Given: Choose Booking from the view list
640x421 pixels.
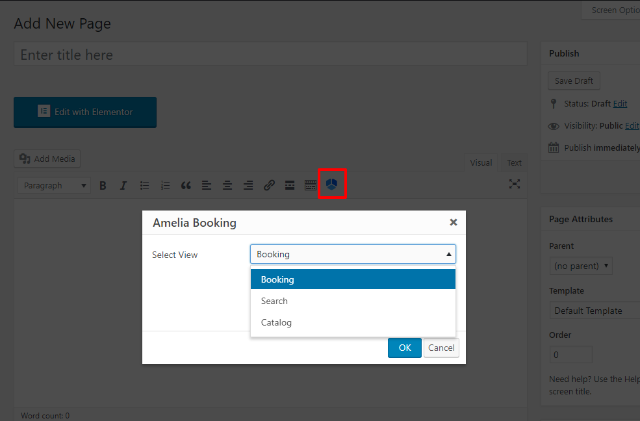Looking at the screenshot, I should (353, 279).
